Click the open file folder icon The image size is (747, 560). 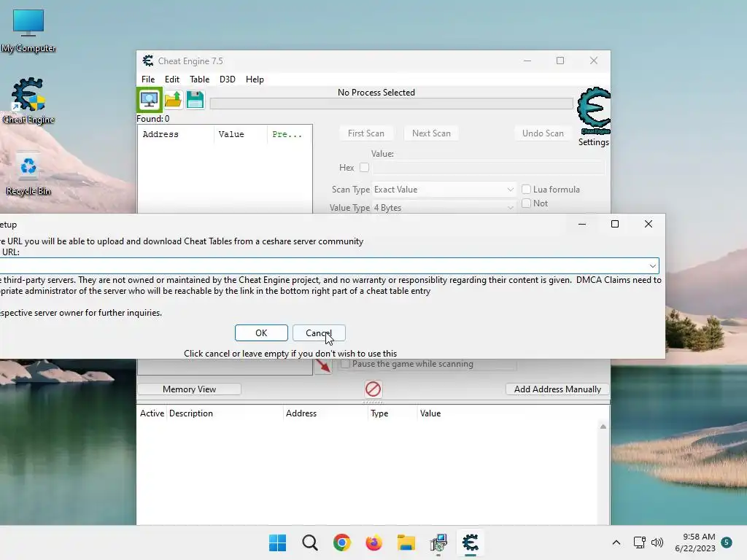(x=173, y=99)
